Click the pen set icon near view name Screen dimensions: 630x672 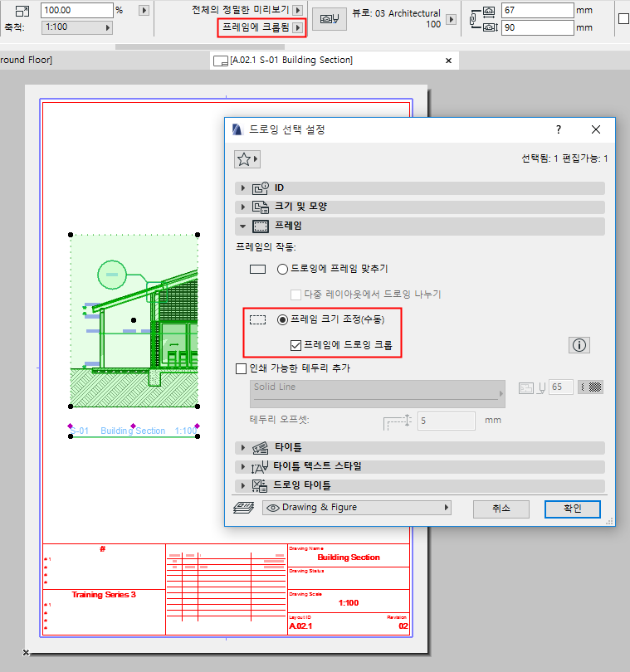[x=329, y=19]
